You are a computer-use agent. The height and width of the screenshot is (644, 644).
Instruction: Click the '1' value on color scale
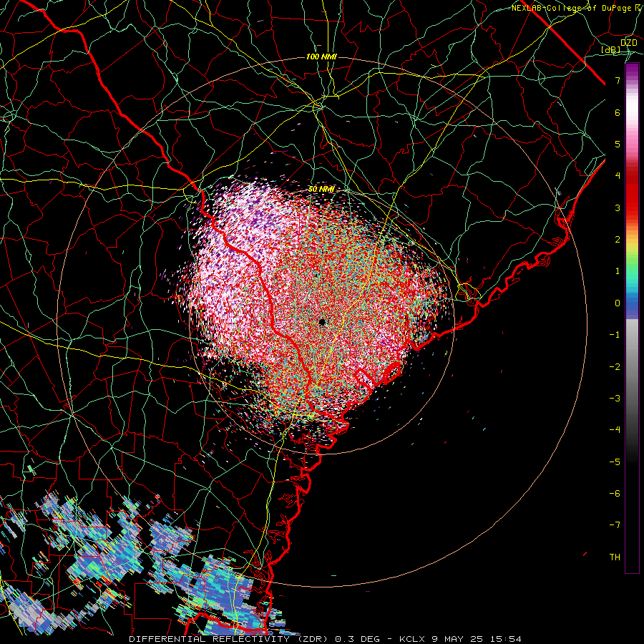point(618,271)
